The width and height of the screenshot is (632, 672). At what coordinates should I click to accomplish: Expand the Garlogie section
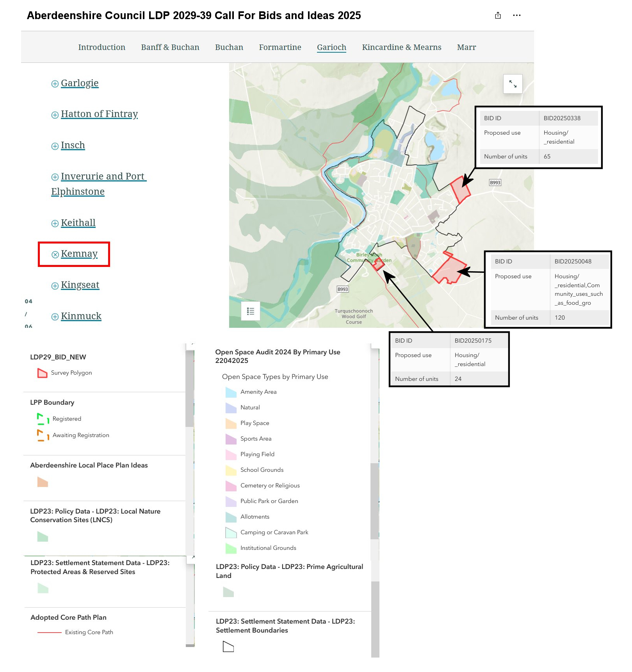point(55,84)
